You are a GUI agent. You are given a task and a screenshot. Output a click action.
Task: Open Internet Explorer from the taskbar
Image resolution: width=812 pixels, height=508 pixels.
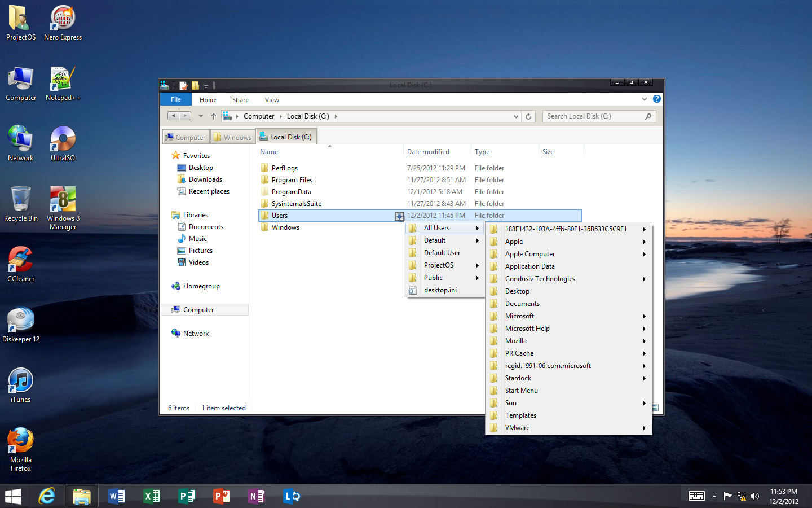[x=47, y=496]
